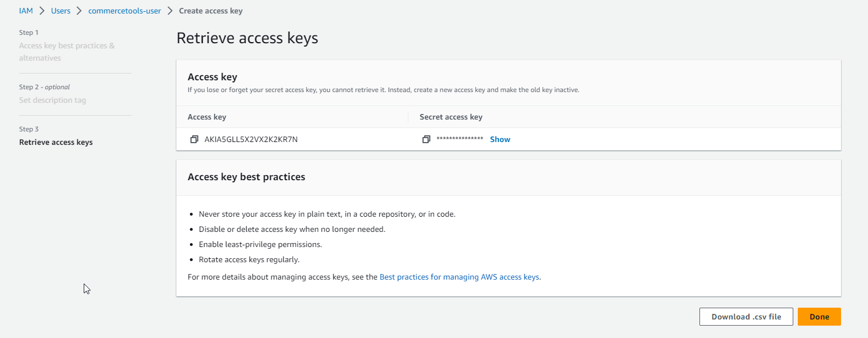Download the .csv file of keys

pos(746,317)
